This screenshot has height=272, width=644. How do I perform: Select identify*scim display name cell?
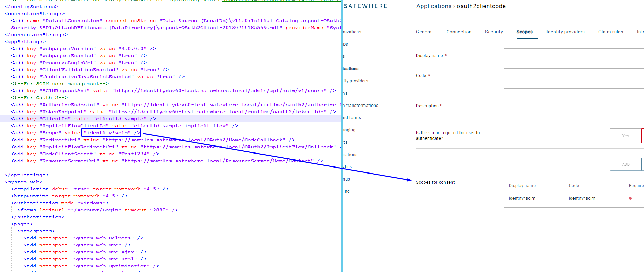(x=522, y=198)
